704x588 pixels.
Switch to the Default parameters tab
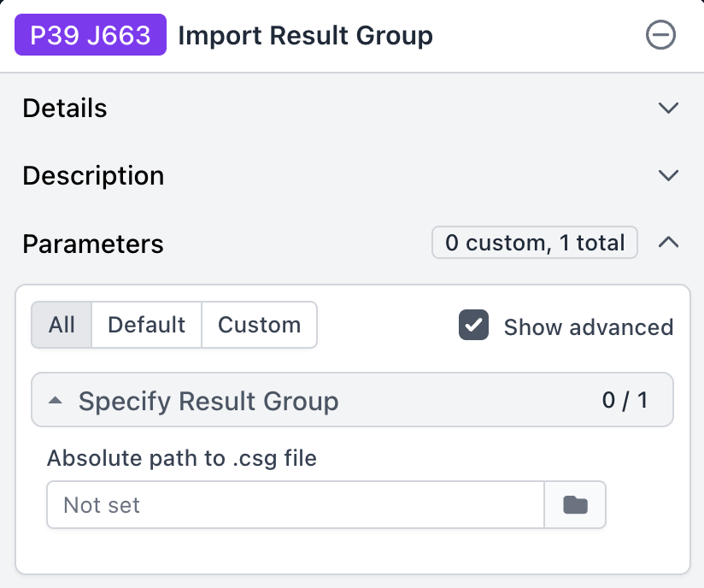pyautogui.click(x=145, y=325)
